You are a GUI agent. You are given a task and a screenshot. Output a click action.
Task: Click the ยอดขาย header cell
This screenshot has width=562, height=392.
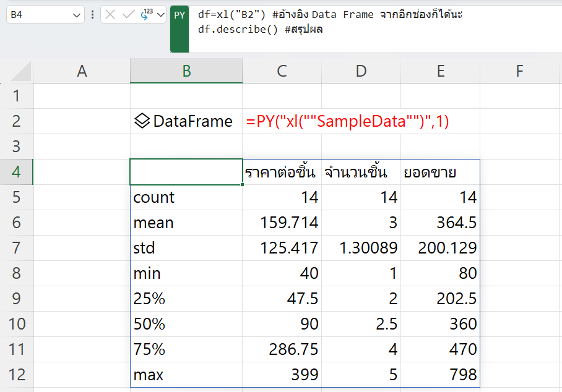click(441, 172)
